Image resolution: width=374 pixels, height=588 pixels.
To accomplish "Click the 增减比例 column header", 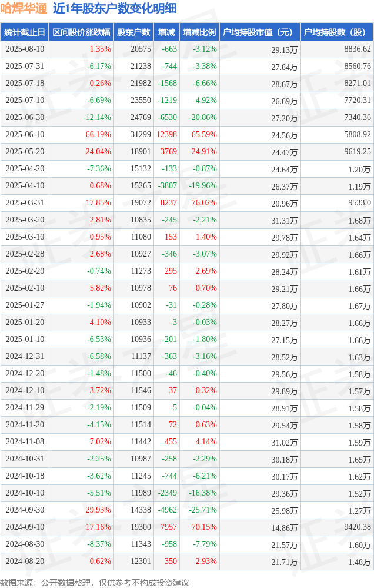I will [x=199, y=32].
